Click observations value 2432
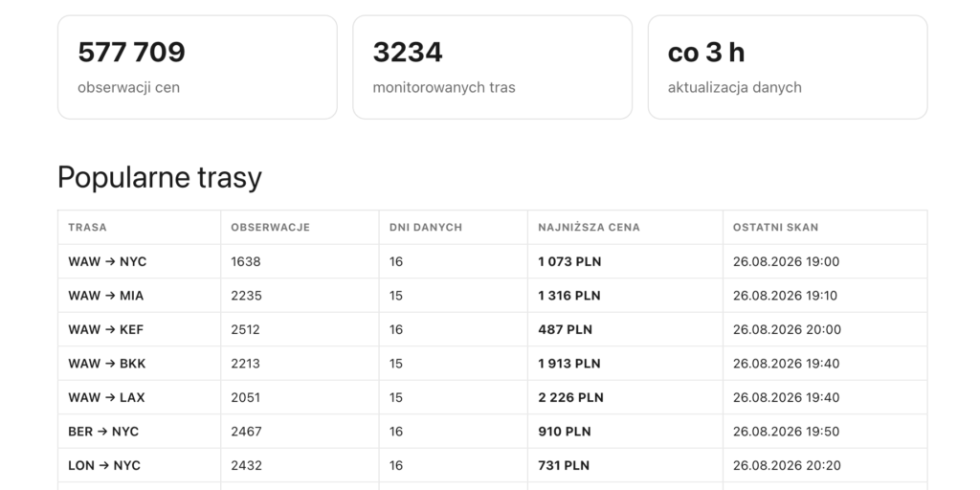 pyautogui.click(x=246, y=466)
